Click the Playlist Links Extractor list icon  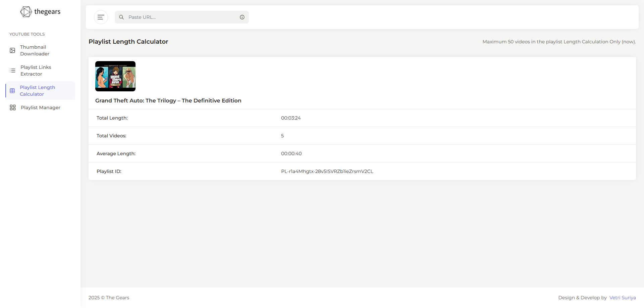click(x=13, y=71)
